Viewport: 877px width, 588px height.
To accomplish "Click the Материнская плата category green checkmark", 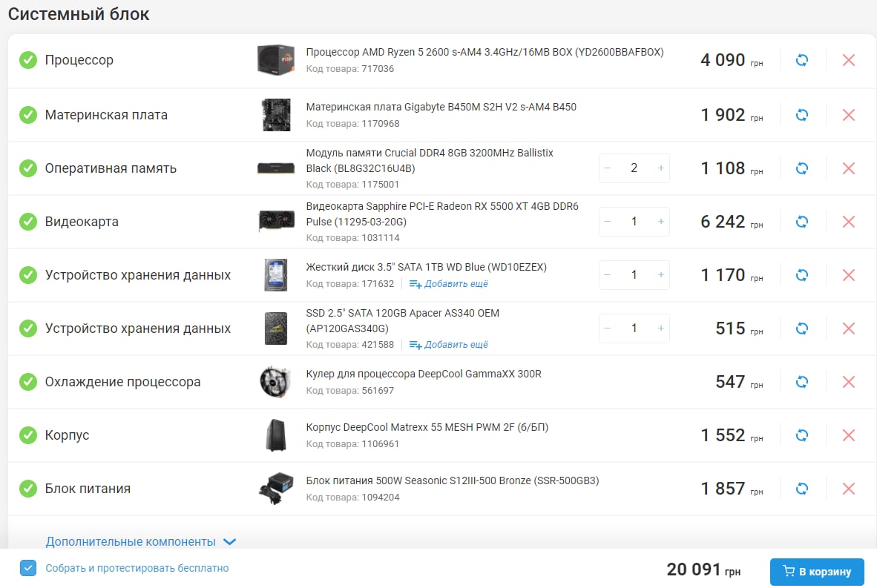I will (x=28, y=115).
